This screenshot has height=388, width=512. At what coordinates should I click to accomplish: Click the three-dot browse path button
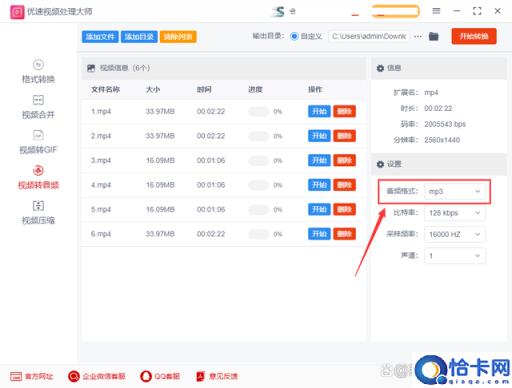click(x=418, y=36)
